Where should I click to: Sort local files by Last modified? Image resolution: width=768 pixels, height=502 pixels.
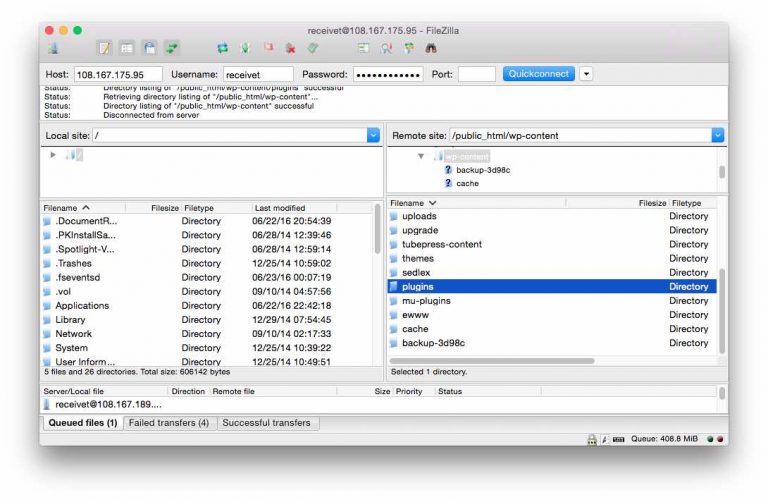[x=294, y=208]
